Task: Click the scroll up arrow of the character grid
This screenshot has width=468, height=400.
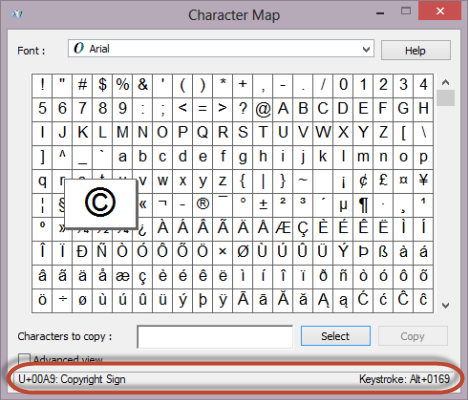Action: [x=446, y=82]
